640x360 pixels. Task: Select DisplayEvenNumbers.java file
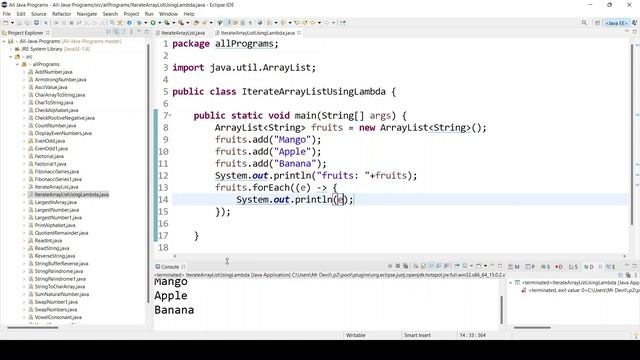tap(63, 133)
